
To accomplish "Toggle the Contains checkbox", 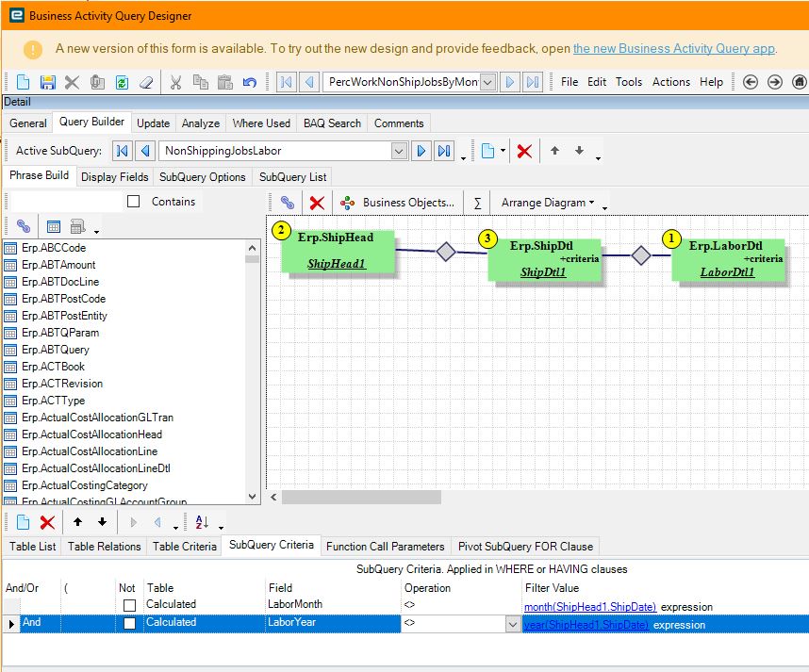I will point(133,201).
